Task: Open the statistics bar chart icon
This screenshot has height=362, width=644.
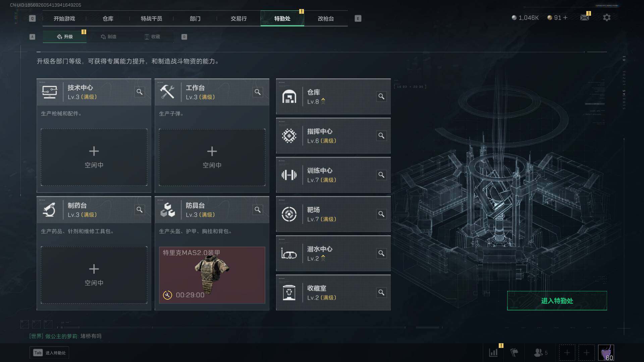Action: (493, 353)
